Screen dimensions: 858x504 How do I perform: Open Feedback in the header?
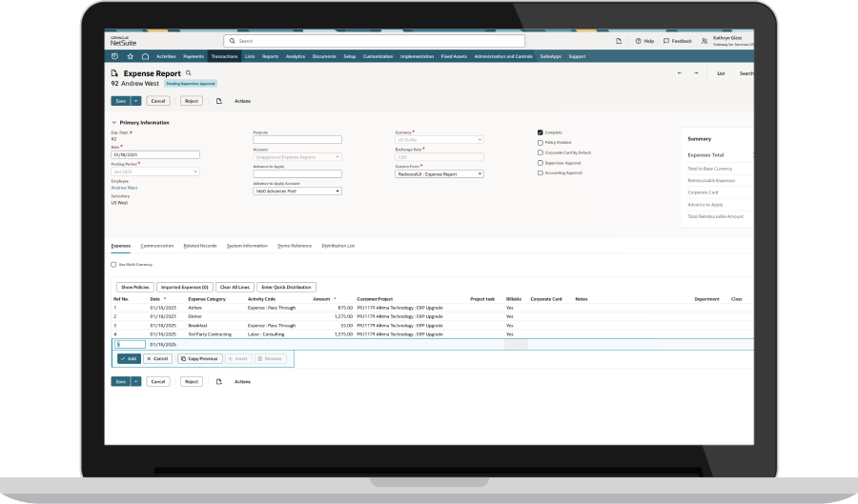tap(678, 41)
